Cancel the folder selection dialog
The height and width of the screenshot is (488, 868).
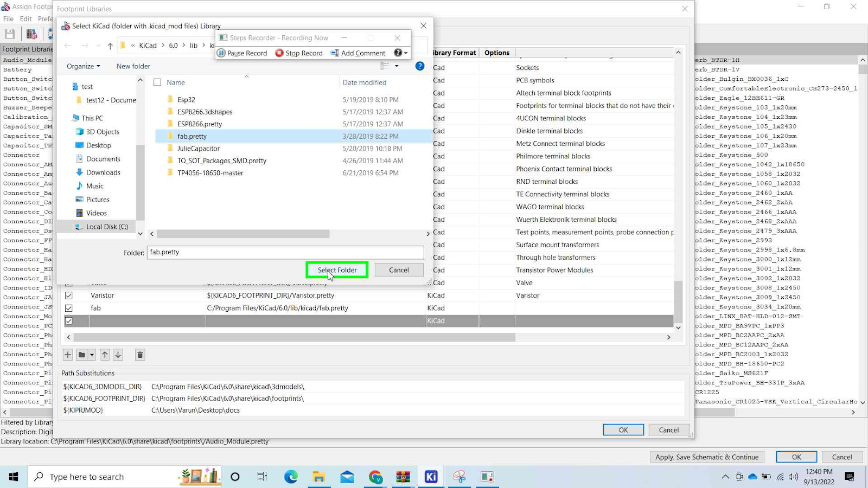pyautogui.click(x=399, y=270)
